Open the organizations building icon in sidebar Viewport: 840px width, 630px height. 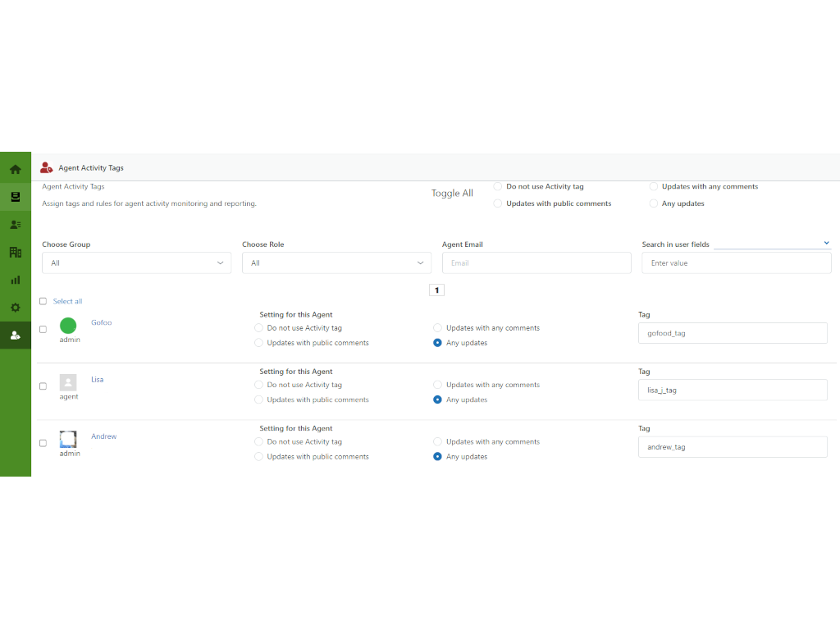[15, 253]
